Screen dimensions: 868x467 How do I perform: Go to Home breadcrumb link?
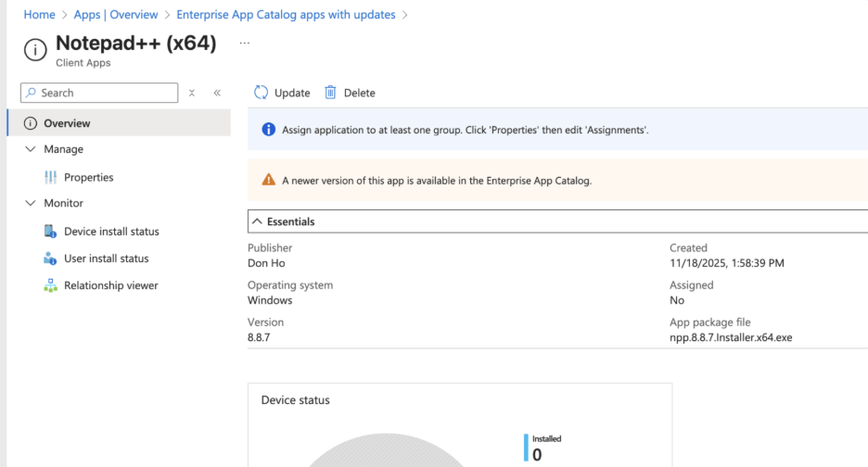click(x=39, y=15)
